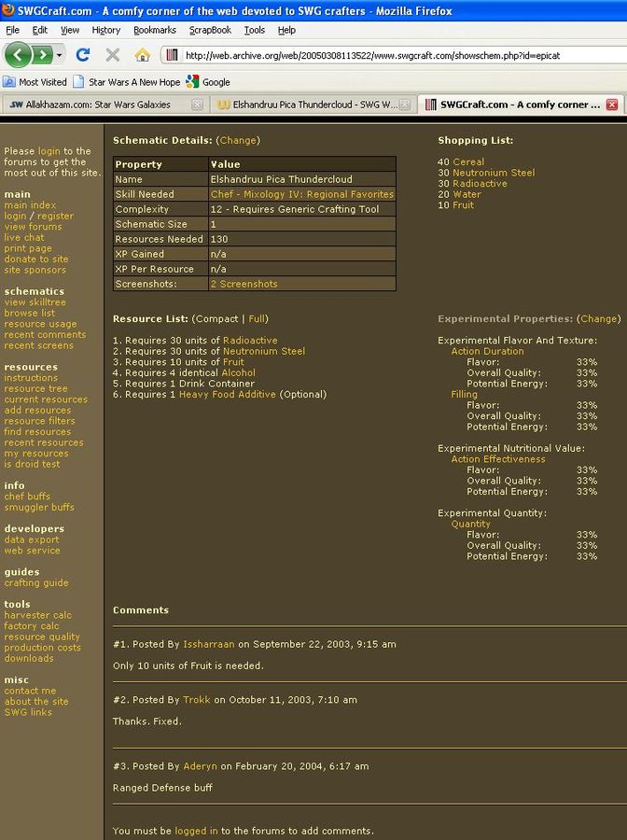Open harvester calc in the tools sidebar
Screen dimensions: 627x840
37,616
